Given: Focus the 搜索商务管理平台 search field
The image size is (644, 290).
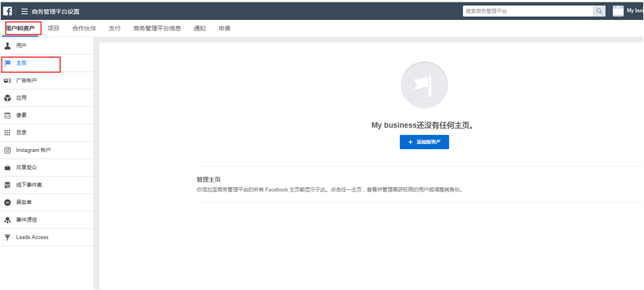Looking at the screenshot, I should click(528, 11).
